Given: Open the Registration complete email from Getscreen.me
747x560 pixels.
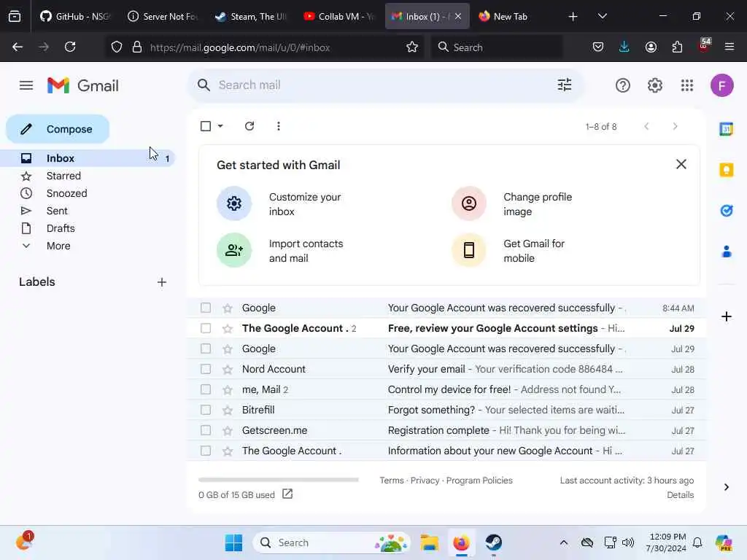Looking at the screenshot, I should 446,430.
